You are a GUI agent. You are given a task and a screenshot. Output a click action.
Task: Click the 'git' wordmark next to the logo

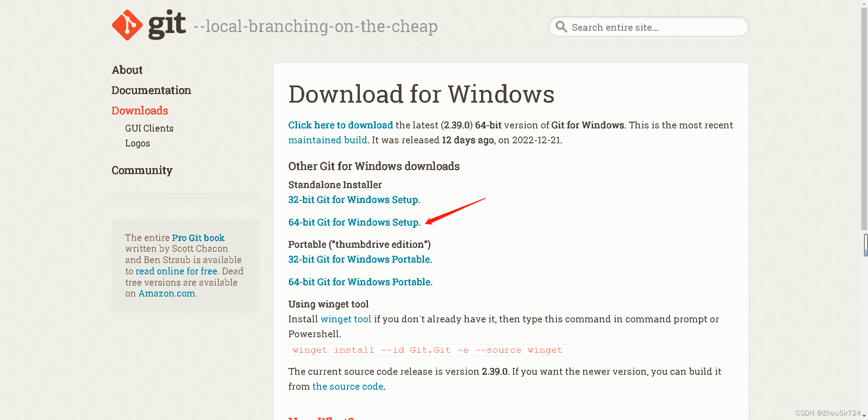[x=167, y=25]
